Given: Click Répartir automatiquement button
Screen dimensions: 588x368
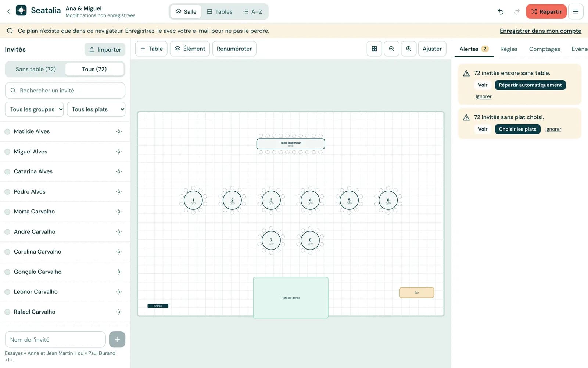Looking at the screenshot, I should (x=530, y=85).
